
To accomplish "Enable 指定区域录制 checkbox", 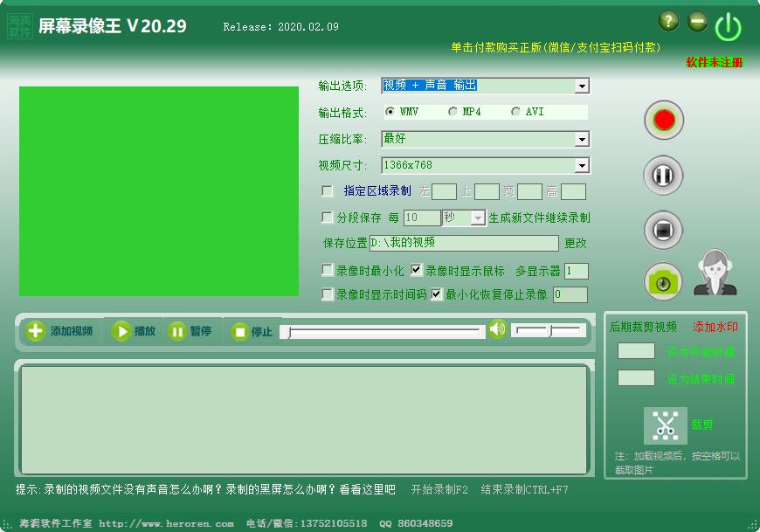I will (328, 191).
